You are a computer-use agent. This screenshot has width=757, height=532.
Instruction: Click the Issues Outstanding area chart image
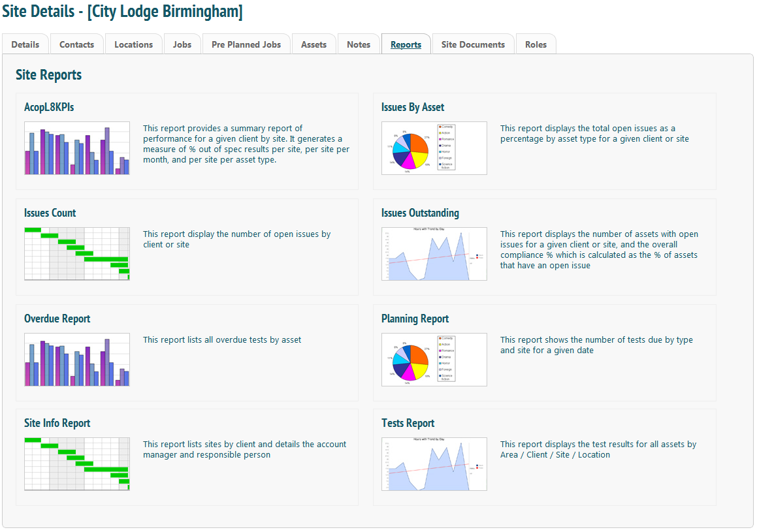(434, 254)
